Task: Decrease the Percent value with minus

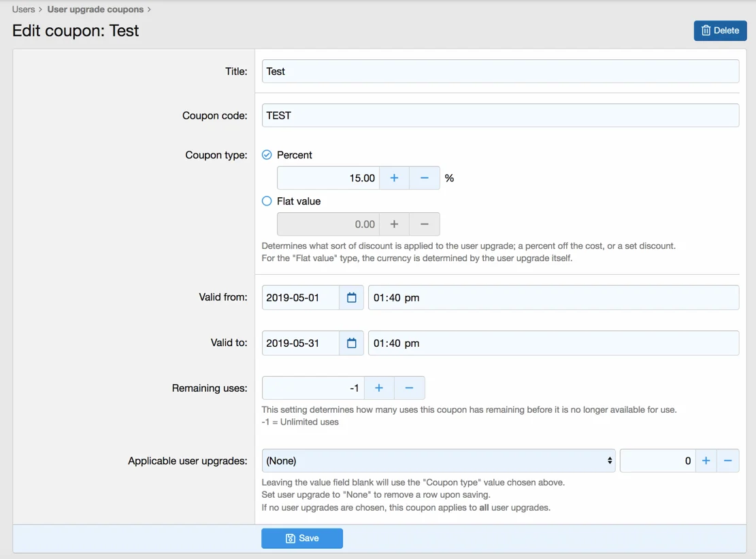Action: click(425, 178)
